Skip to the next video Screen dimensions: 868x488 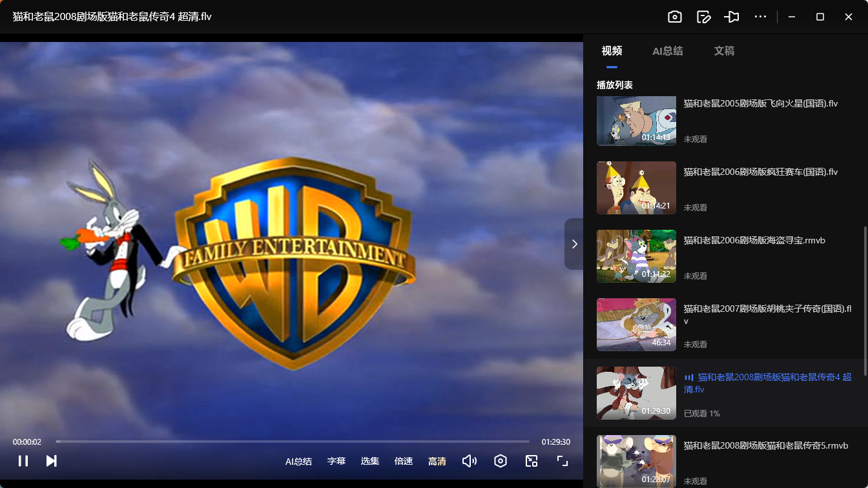pos(52,461)
